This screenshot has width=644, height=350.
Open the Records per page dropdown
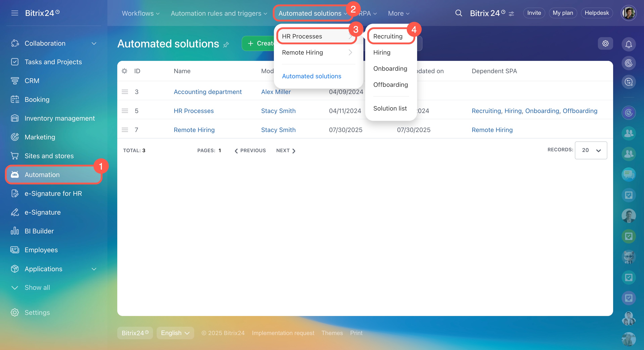coord(591,150)
